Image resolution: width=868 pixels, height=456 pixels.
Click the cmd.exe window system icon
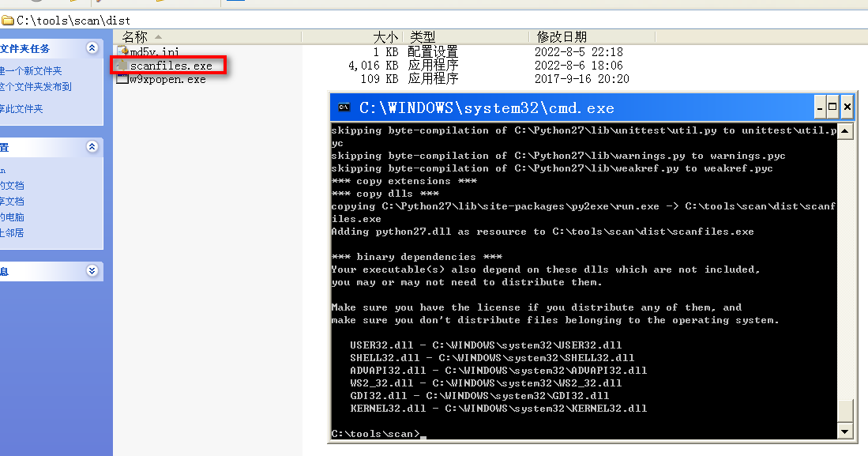(344, 107)
